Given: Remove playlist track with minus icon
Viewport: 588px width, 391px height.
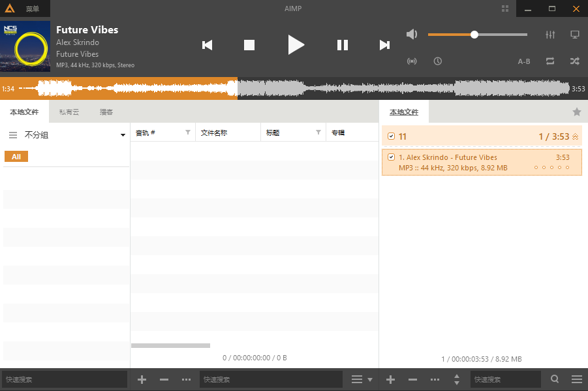Looking at the screenshot, I should [412, 380].
